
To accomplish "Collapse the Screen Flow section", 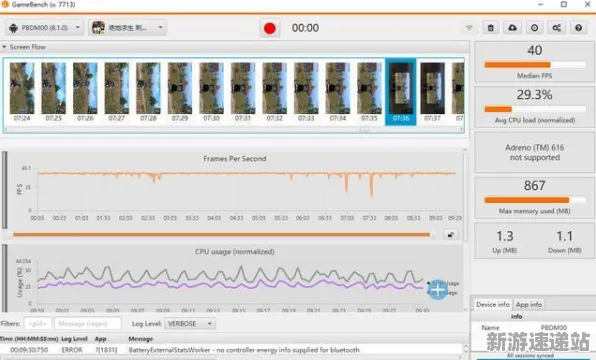I will click(4, 47).
